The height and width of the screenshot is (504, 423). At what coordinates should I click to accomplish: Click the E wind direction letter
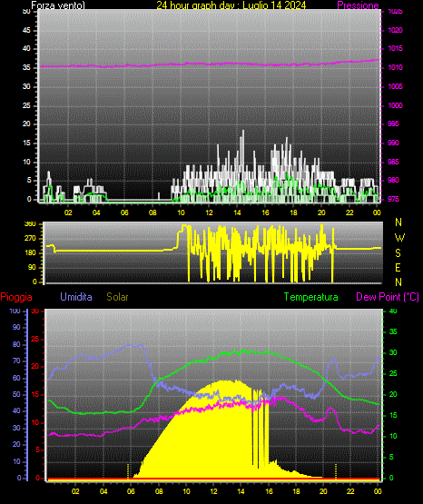click(x=398, y=267)
